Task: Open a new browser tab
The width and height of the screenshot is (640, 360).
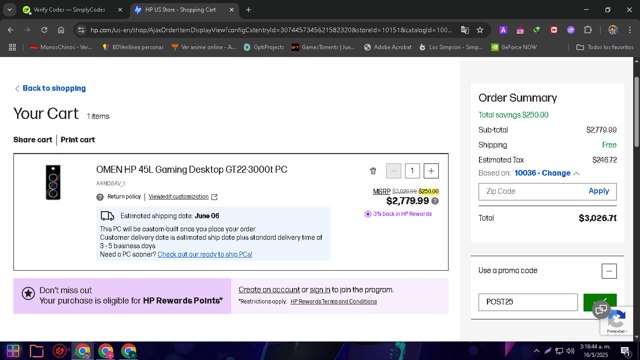Action: pos(248,10)
